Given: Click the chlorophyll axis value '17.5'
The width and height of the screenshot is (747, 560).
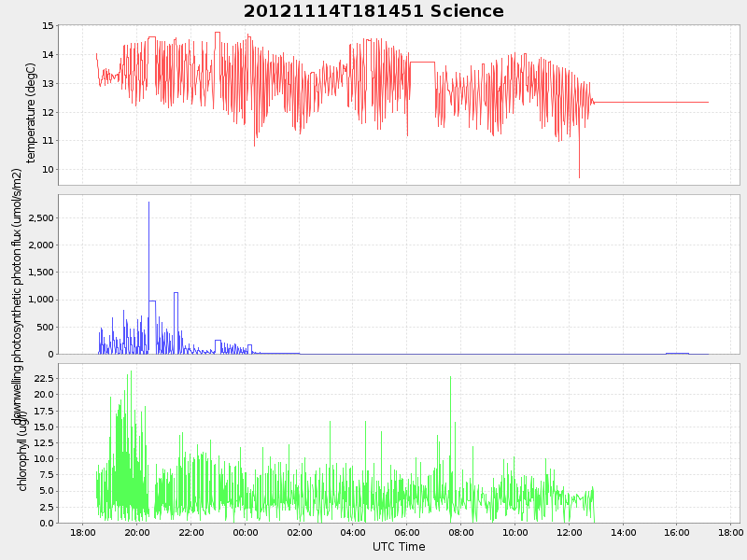Looking at the screenshot, I should pos(44,411).
